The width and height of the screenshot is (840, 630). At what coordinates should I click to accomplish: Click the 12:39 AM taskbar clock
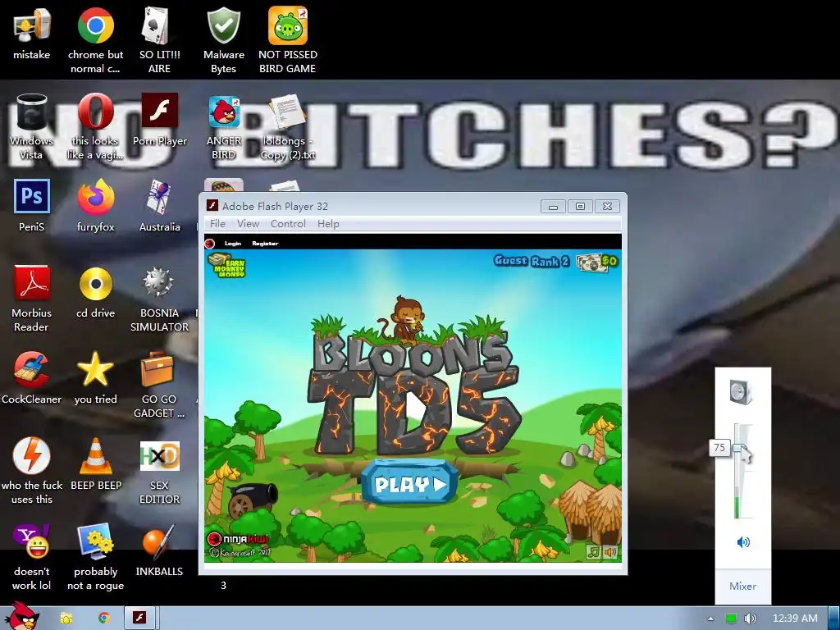(795, 619)
